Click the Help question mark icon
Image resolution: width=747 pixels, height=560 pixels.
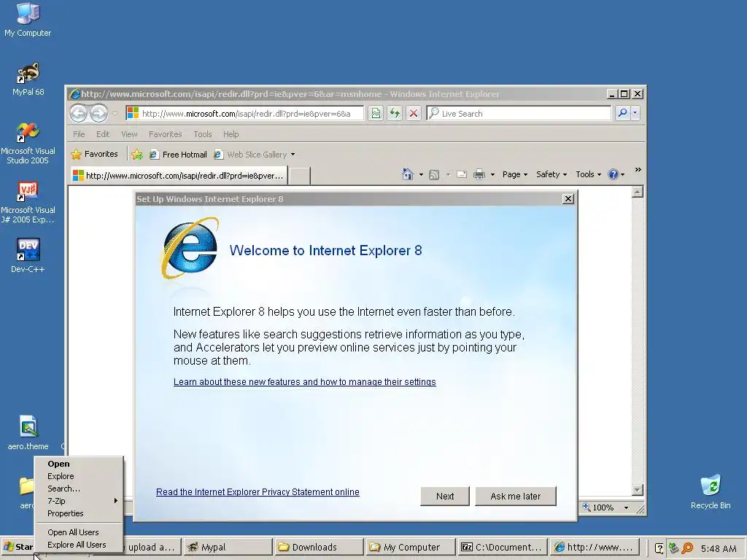pos(613,174)
